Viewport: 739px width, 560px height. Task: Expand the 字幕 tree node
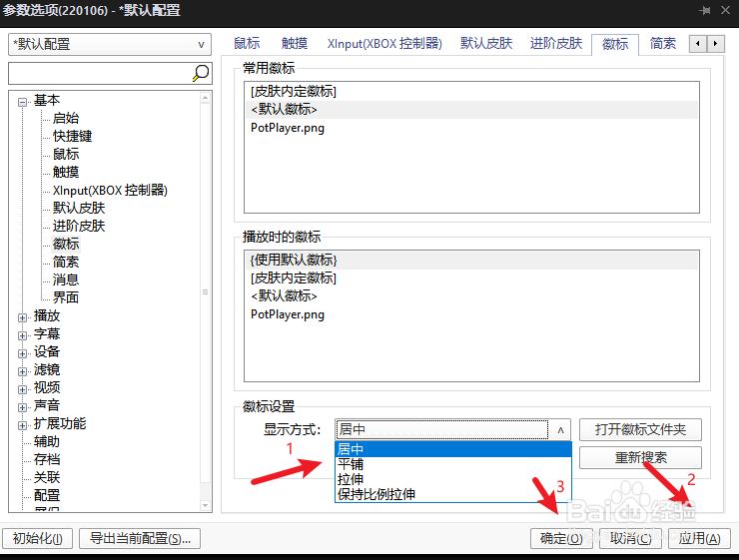point(22,335)
